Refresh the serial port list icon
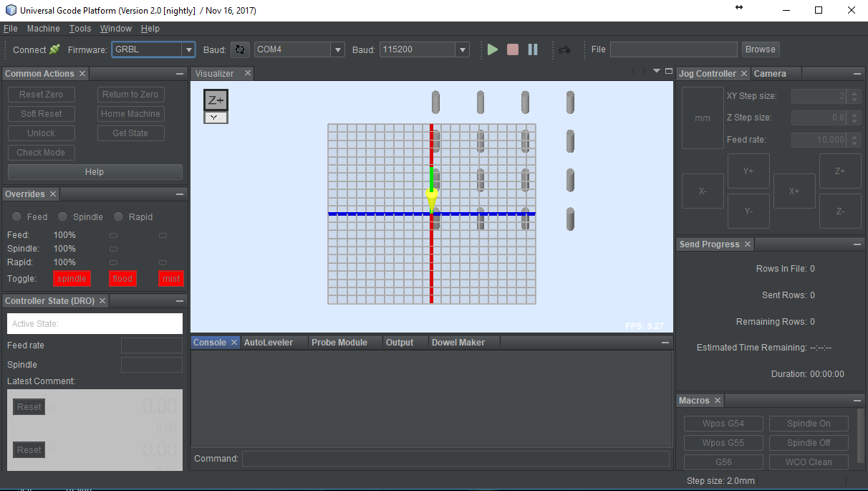868x491 pixels. pos(241,49)
